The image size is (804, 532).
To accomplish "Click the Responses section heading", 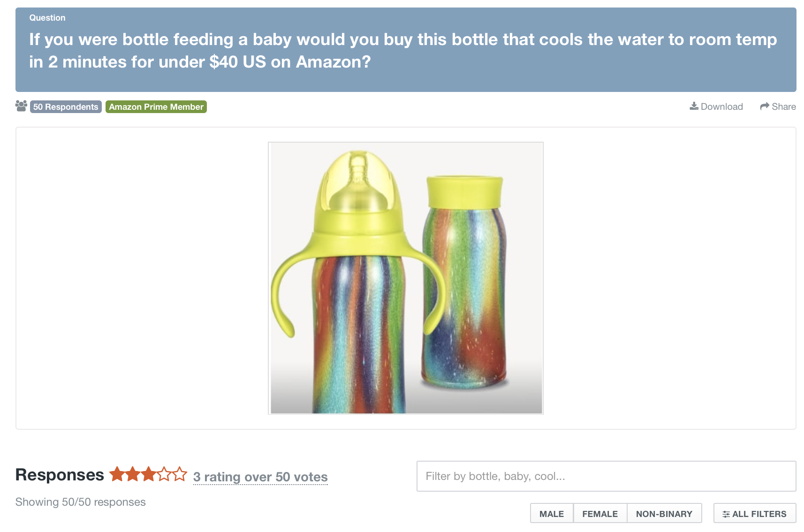I will click(x=60, y=475).
